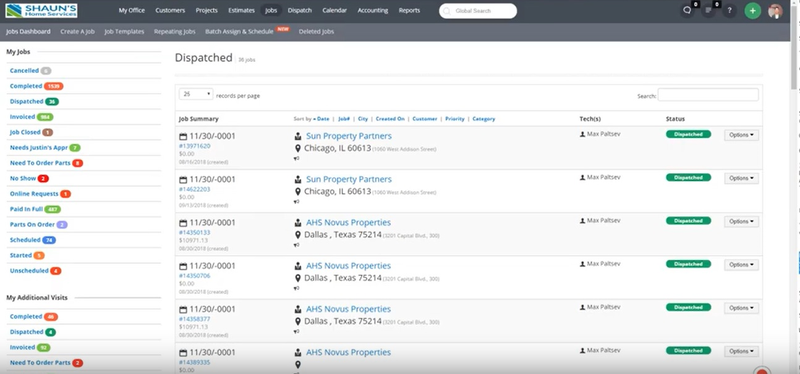Click technician icon next to Max Paltsev for job #13971620

(x=582, y=134)
